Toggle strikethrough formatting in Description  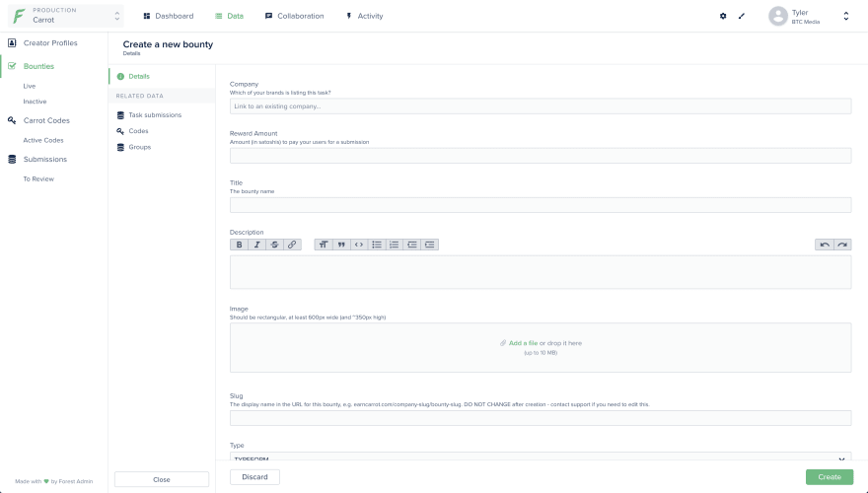tap(274, 245)
